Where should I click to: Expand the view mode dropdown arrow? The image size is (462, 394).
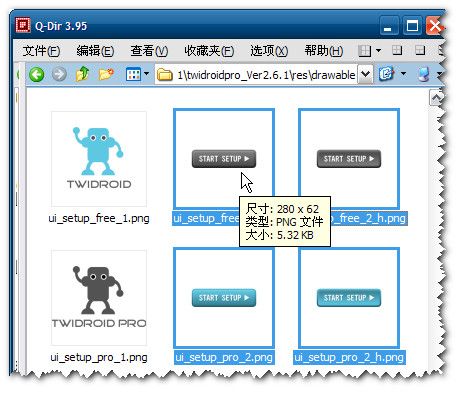point(146,74)
